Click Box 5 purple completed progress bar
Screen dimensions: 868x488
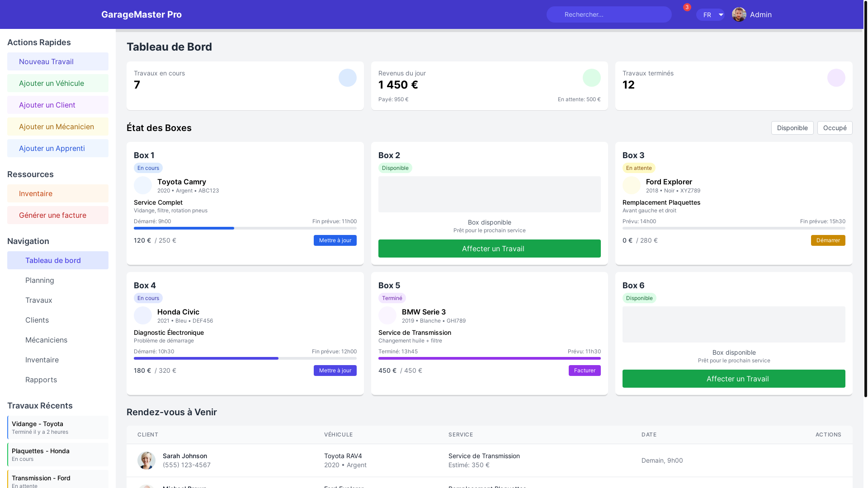(x=489, y=358)
